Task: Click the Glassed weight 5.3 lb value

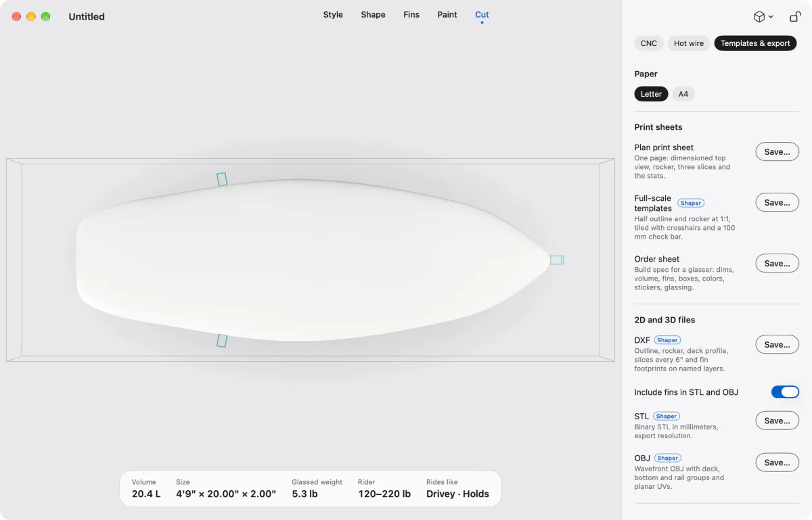Action: (304, 494)
